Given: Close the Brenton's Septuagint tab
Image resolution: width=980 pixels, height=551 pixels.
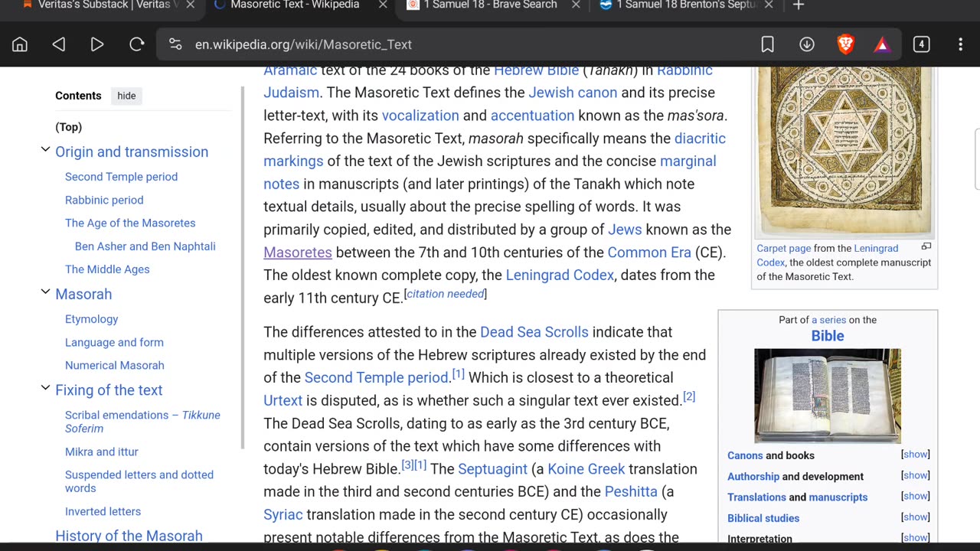Looking at the screenshot, I should (769, 5).
